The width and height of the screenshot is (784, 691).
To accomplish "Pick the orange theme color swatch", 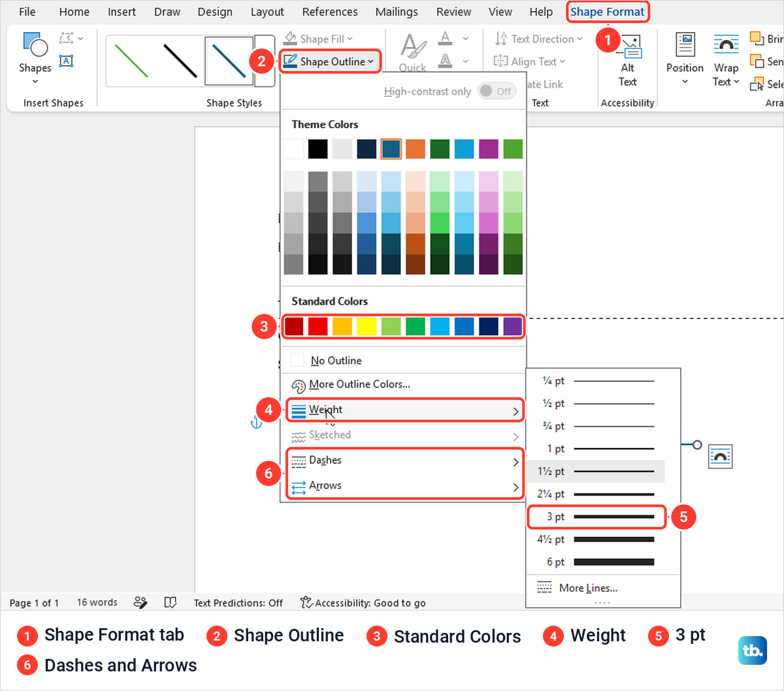I will point(416,149).
